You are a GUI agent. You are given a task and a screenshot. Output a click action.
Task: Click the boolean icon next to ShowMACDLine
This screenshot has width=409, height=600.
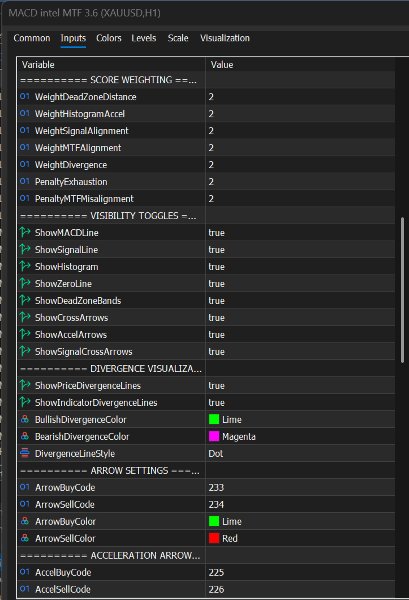pos(25,232)
